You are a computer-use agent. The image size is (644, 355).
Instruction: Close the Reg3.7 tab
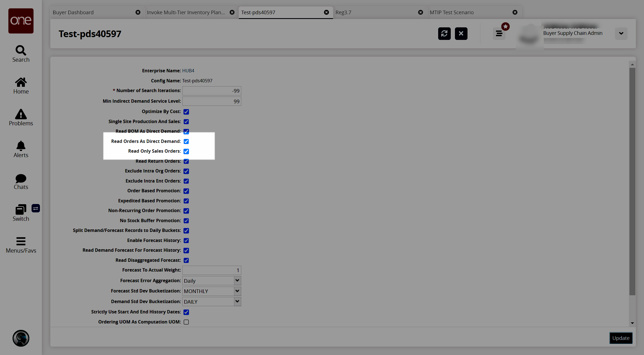click(x=420, y=13)
